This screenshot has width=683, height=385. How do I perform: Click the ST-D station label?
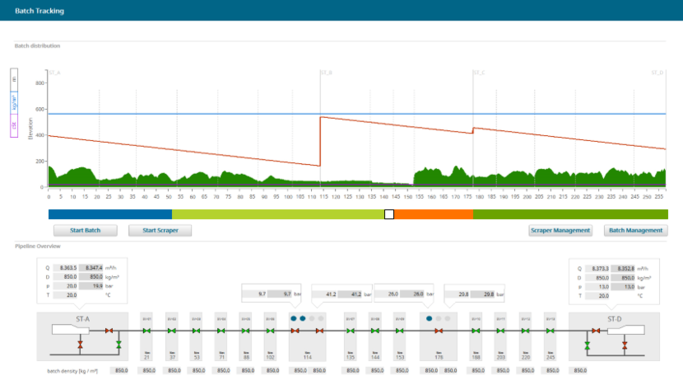pos(614,319)
